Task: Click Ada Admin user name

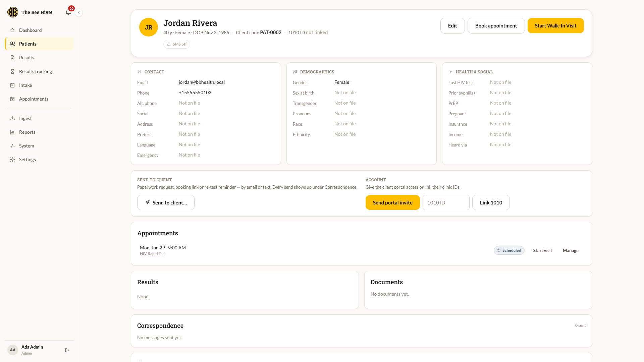Action: tap(32, 347)
